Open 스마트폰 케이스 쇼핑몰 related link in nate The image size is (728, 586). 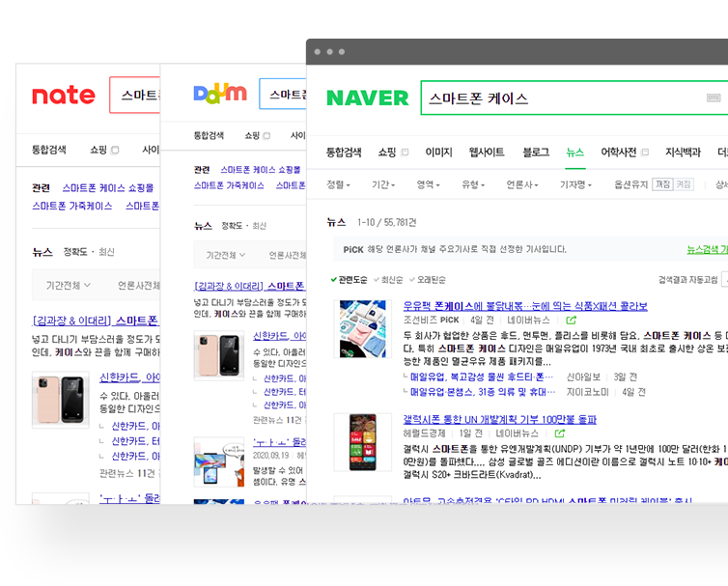(108, 187)
